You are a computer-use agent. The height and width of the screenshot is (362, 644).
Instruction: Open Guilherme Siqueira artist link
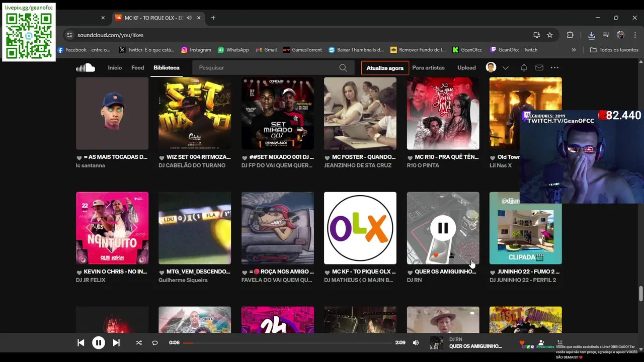[x=183, y=280]
